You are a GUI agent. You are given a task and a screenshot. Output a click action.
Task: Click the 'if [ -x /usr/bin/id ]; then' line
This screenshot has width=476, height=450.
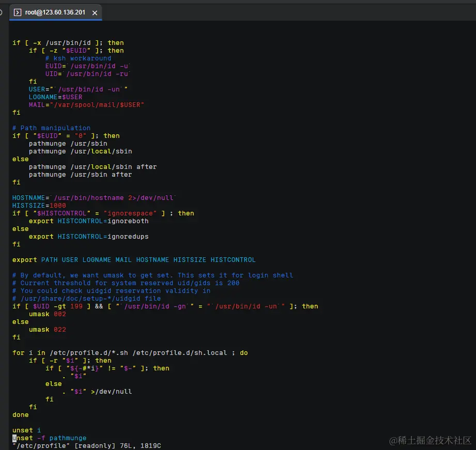click(68, 43)
